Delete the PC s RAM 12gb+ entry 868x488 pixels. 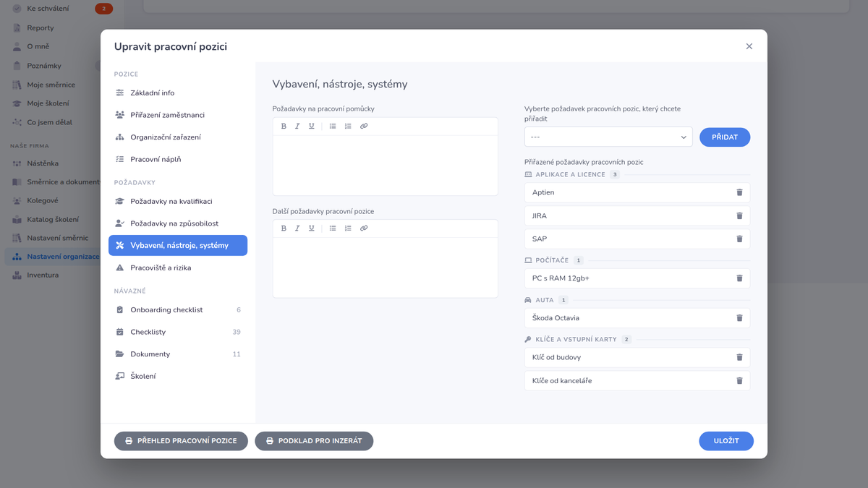(739, 278)
